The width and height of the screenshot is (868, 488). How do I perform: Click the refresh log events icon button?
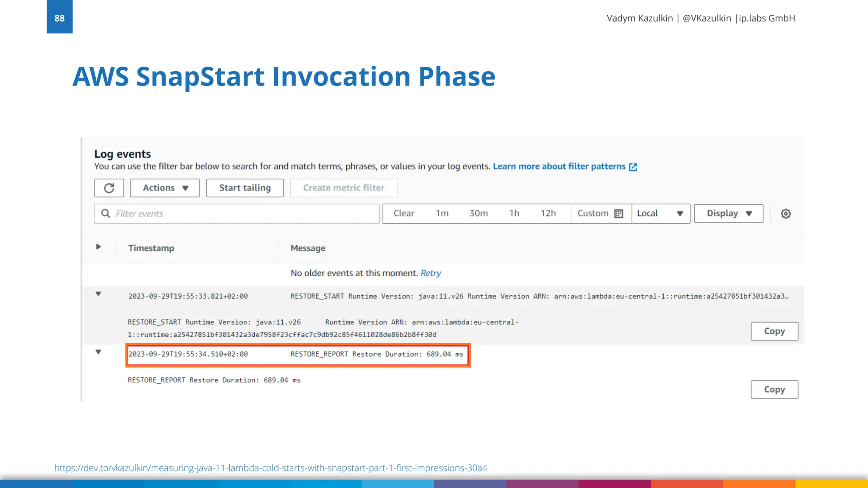[x=109, y=188]
